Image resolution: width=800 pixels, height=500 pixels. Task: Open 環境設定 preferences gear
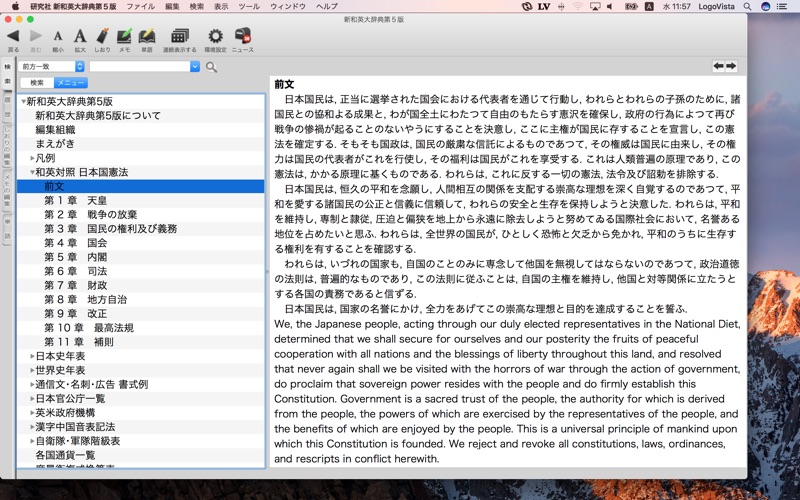point(215,36)
